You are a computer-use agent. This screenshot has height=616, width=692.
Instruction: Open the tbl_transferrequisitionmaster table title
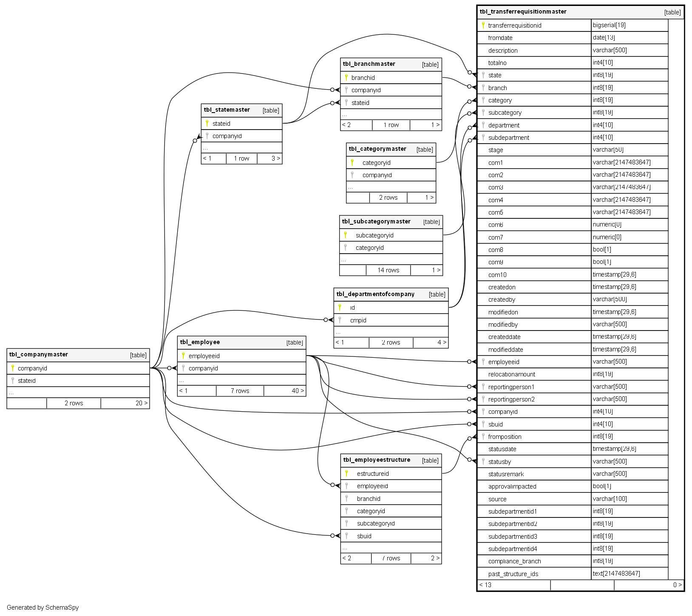click(x=523, y=12)
